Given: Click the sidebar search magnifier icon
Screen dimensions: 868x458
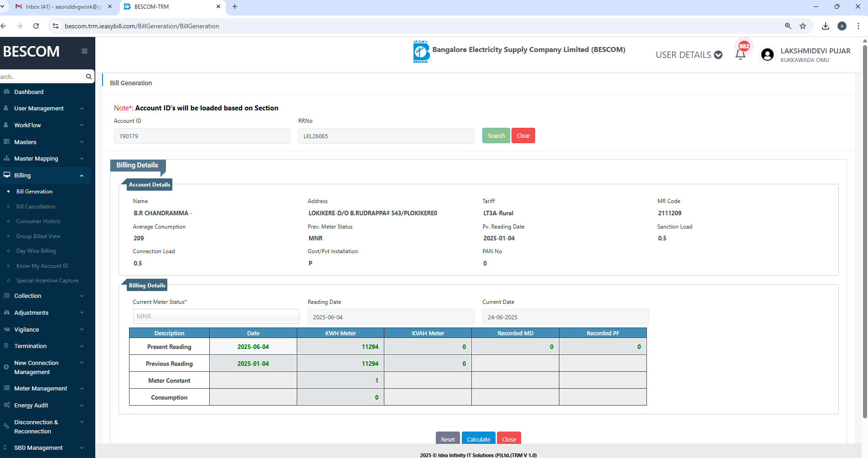Looking at the screenshot, I should pyautogui.click(x=88, y=77).
